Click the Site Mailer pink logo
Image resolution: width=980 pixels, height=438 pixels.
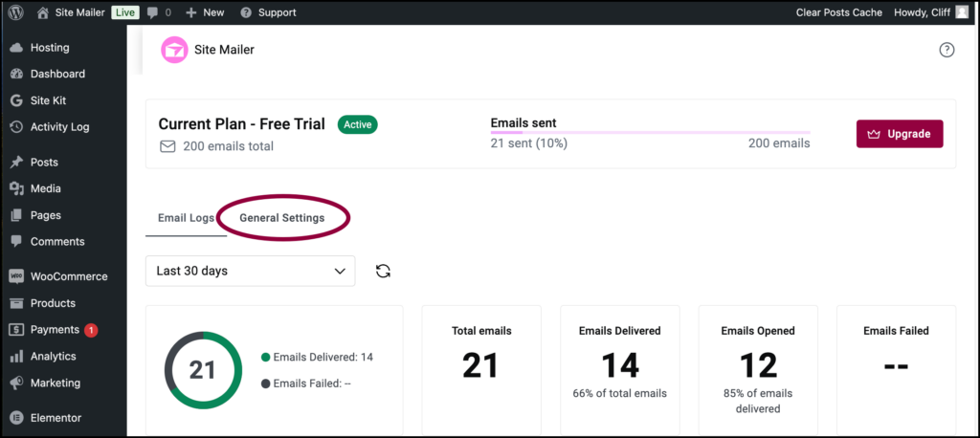[x=174, y=50]
